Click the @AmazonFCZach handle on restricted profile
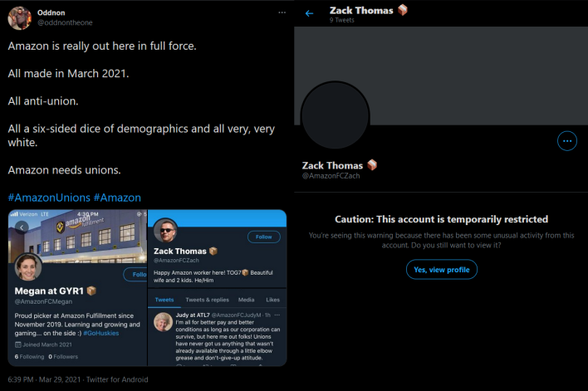Image resolution: width=588 pixels, height=391 pixels. [x=331, y=176]
